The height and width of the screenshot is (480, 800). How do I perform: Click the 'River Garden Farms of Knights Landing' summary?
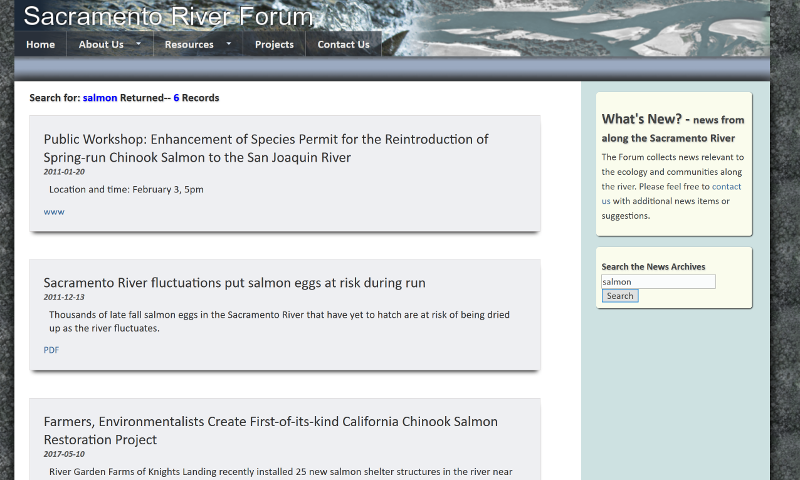(281, 472)
